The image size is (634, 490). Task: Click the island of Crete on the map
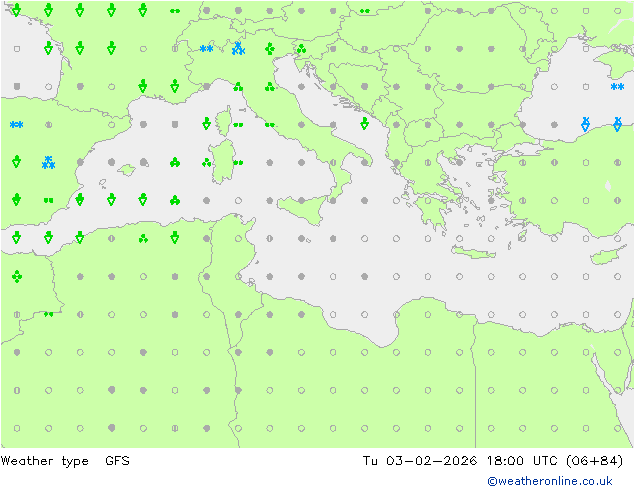[x=473, y=252]
